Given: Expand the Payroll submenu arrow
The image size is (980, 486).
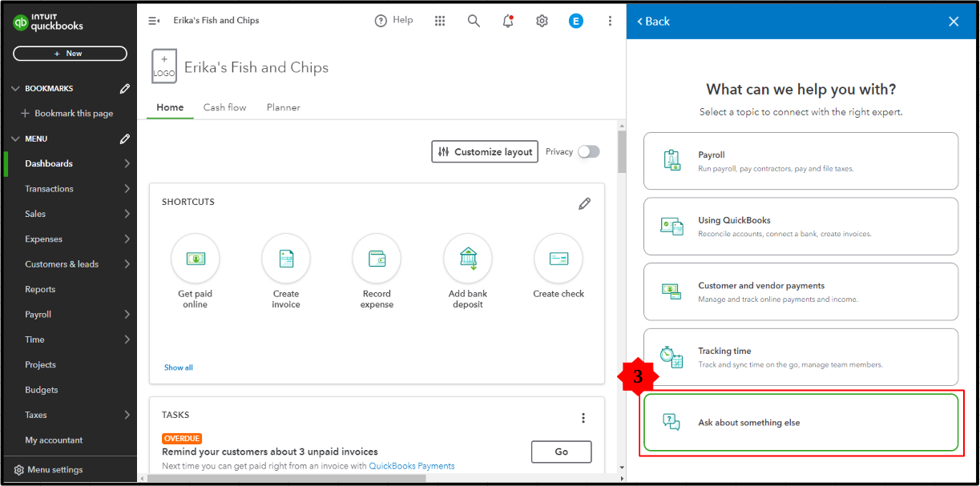Looking at the screenshot, I should [127, 315].
